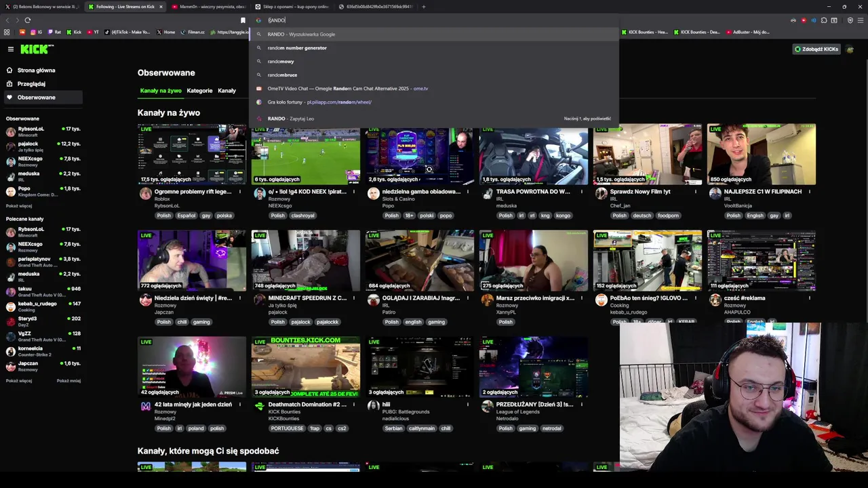
Task: Switch to the Kanały tab
Action: (226, 91)
